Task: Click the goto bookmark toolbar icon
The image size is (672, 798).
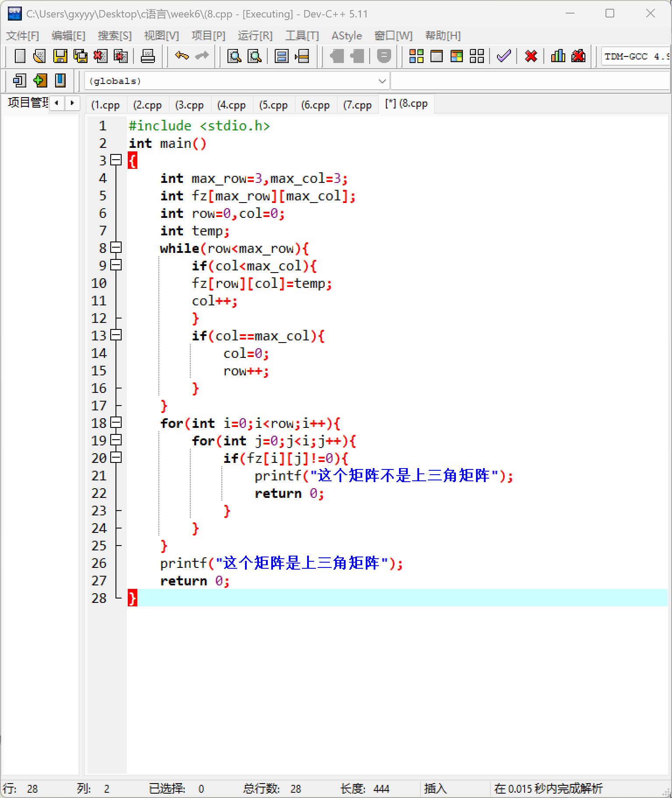Action: 60,80
